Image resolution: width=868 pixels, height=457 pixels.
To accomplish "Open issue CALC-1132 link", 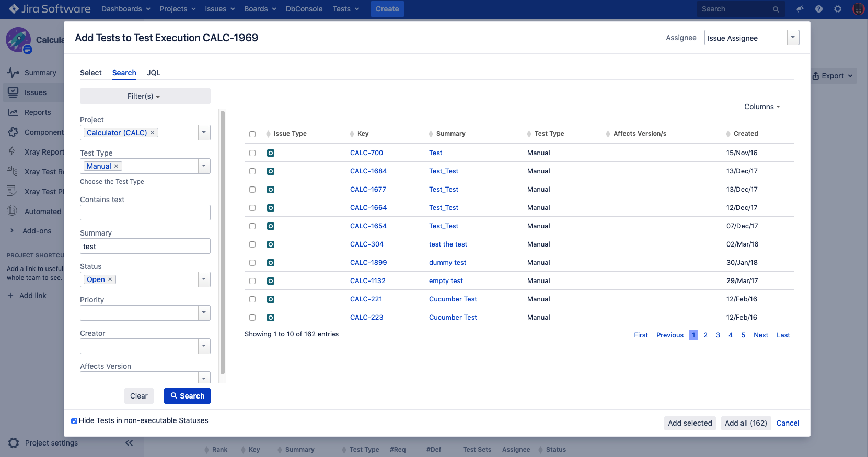I will click(x=368, y=281).
